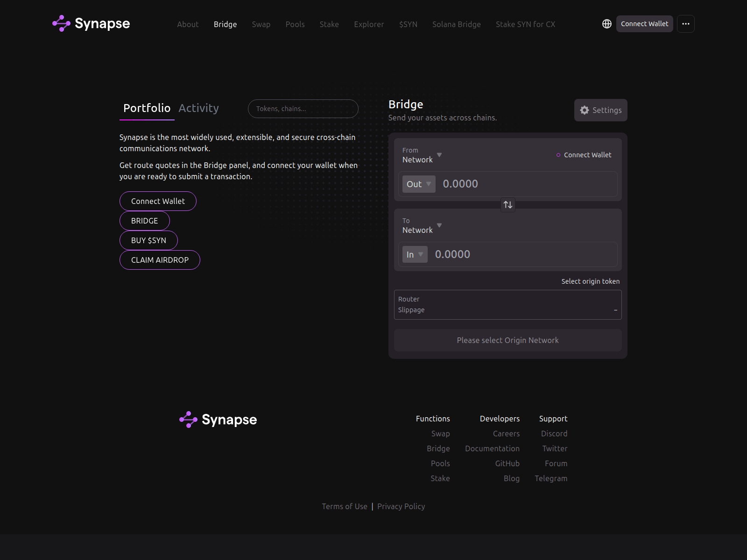Open footer Twitter link
This screenshot has width=747, height=560.
pyautogui.click(x=555, y=448)
